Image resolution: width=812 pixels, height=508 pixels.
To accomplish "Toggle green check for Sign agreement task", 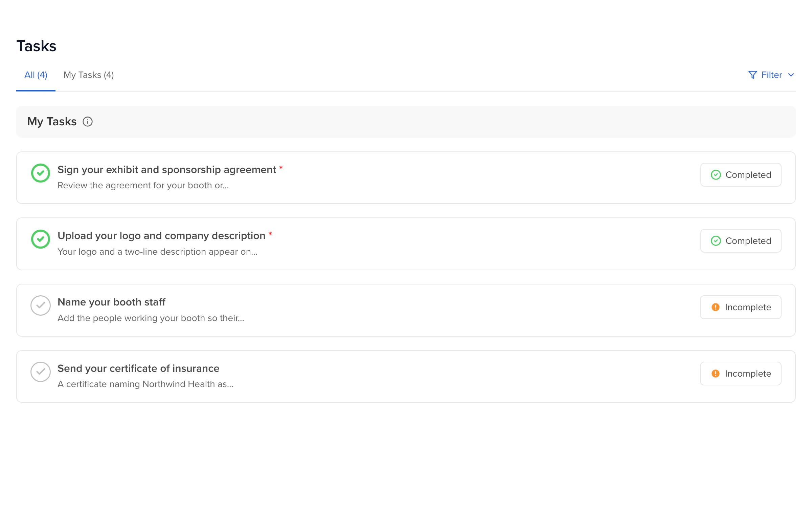I will 41,173.
